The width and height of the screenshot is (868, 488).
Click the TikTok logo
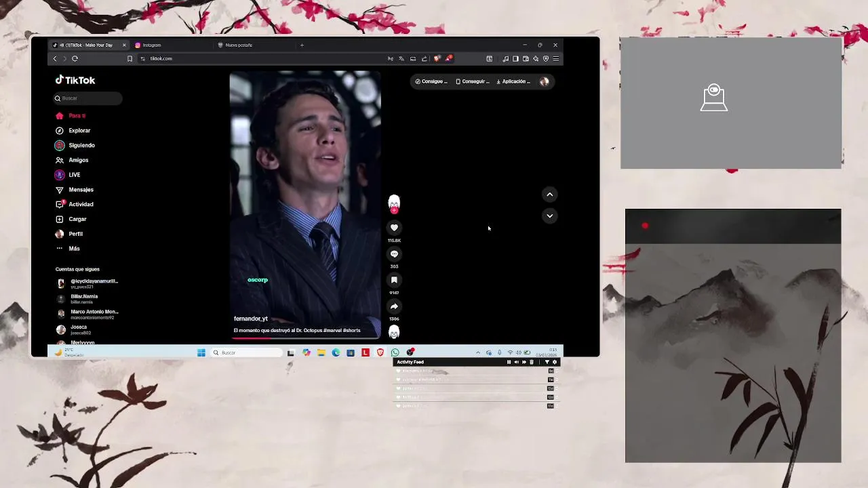tap(75, 80)
